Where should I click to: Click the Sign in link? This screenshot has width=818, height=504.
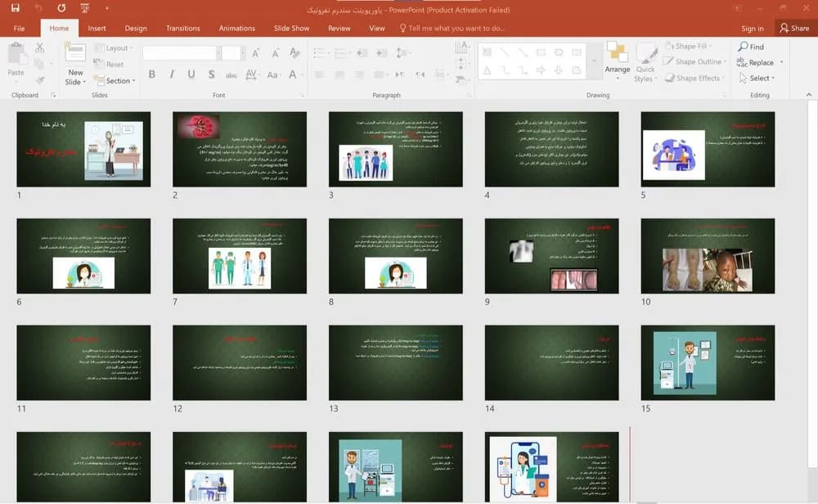[x=753, y=29]
